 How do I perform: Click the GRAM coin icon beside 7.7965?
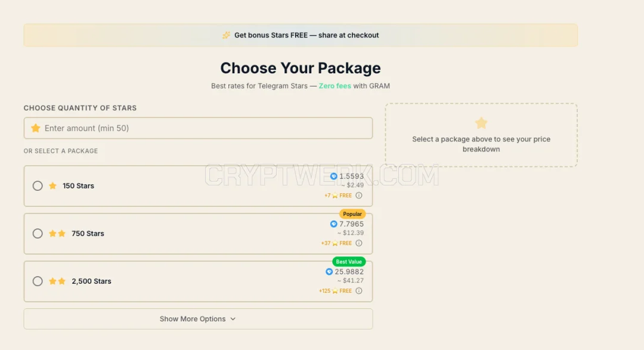tap(333, 224)
